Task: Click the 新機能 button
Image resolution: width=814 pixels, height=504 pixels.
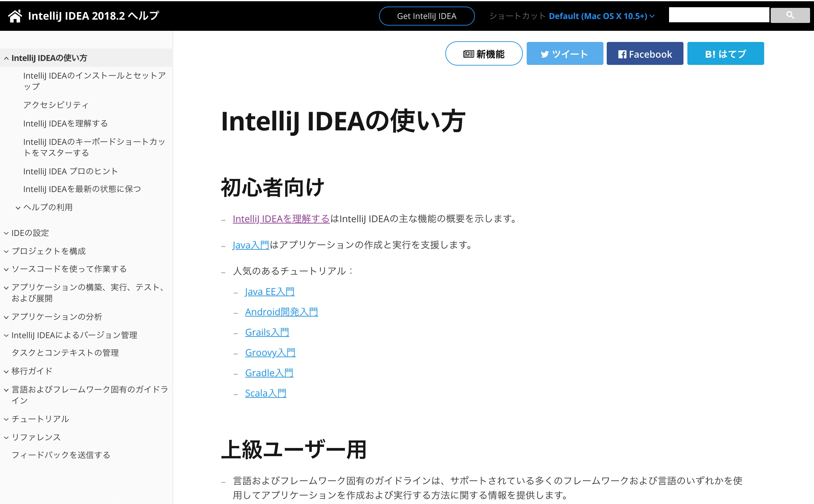Action: coord(484,54)
